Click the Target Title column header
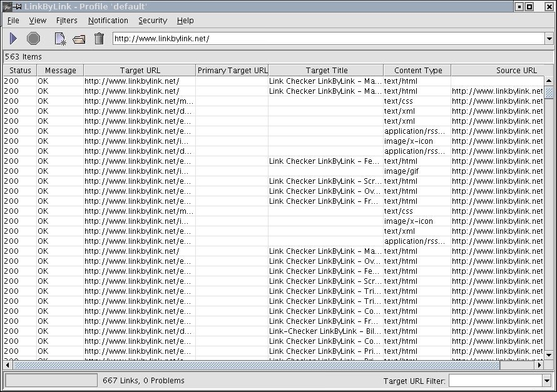Viewport: 557px width, 392px height. pyautogui.click(x=326, y=70)
